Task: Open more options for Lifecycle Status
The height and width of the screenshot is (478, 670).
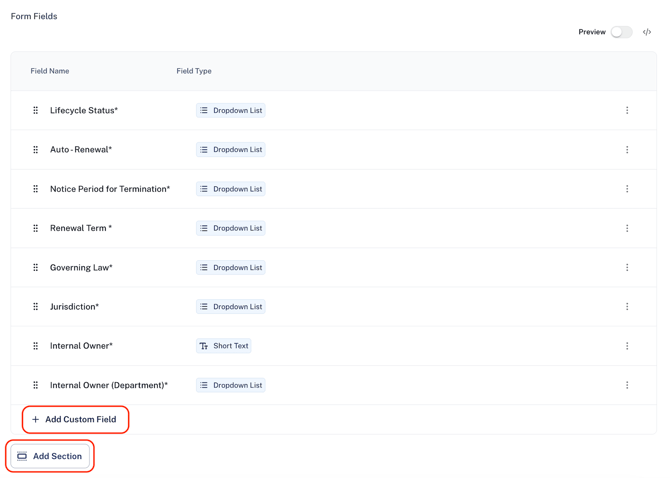Action: pyautogui.click(x=627, y=110)
